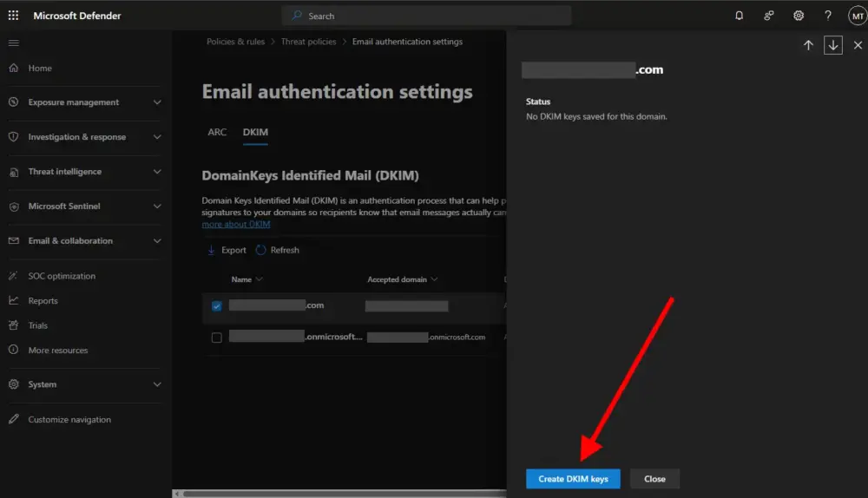Uncheck the selected .com domain checkbox
This screenshot has height=498, width=868.
[216, 306]
